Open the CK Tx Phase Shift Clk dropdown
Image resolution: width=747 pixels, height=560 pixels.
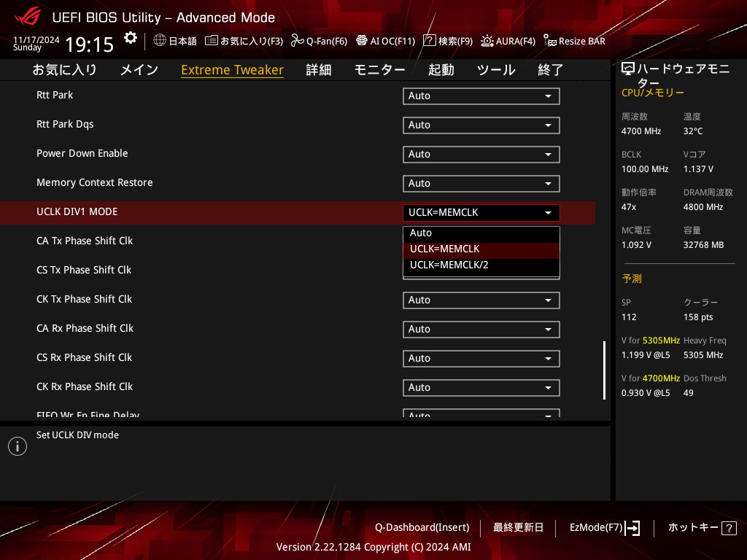481,300
